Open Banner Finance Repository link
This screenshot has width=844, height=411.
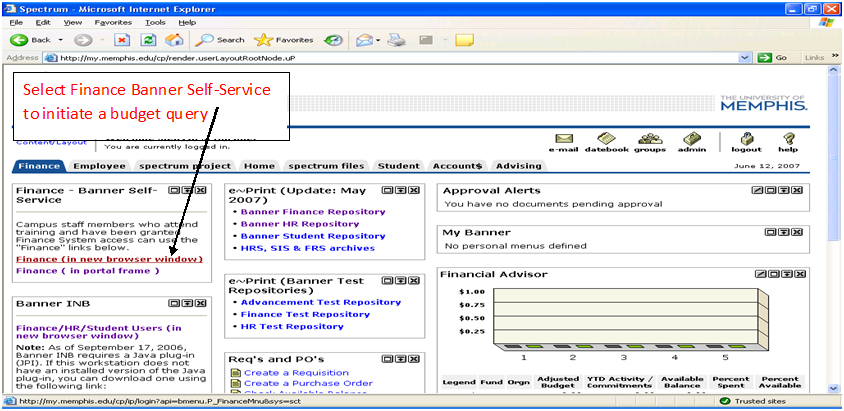(312, 212)
